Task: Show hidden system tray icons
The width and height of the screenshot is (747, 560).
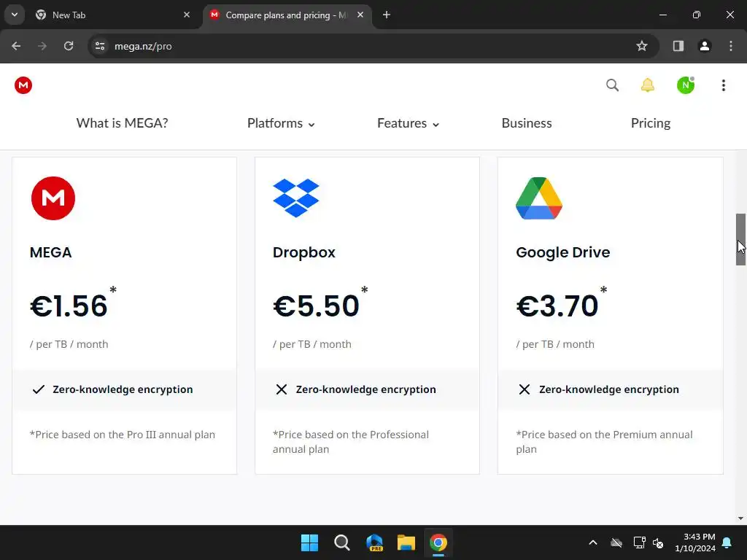Action: pos(593,542)
